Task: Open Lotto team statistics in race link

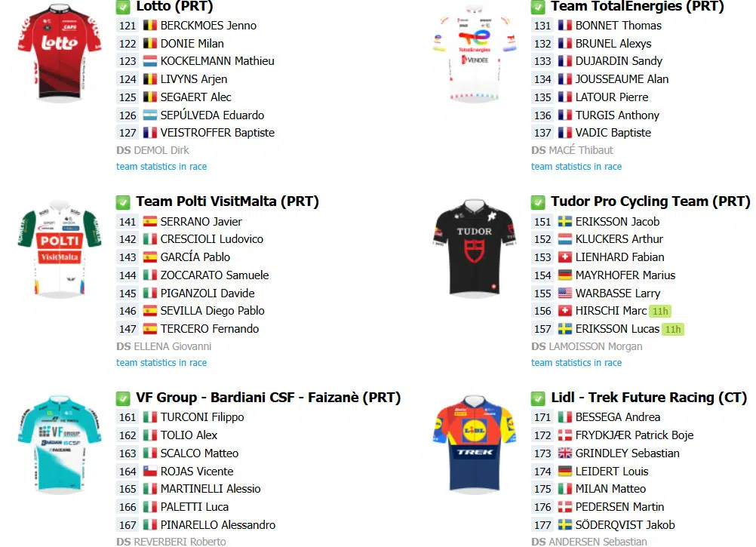Action: point(161,166)
